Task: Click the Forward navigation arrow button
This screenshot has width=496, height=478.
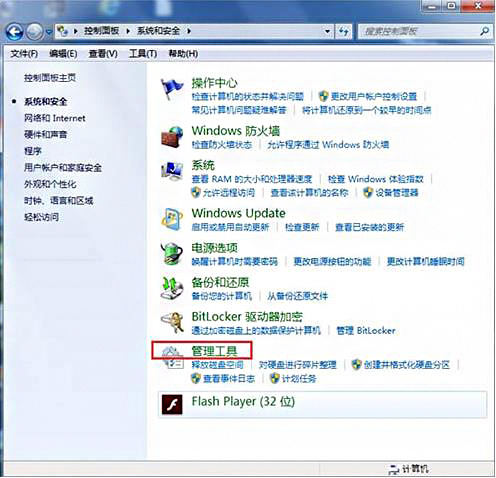Action: [34, 32]
